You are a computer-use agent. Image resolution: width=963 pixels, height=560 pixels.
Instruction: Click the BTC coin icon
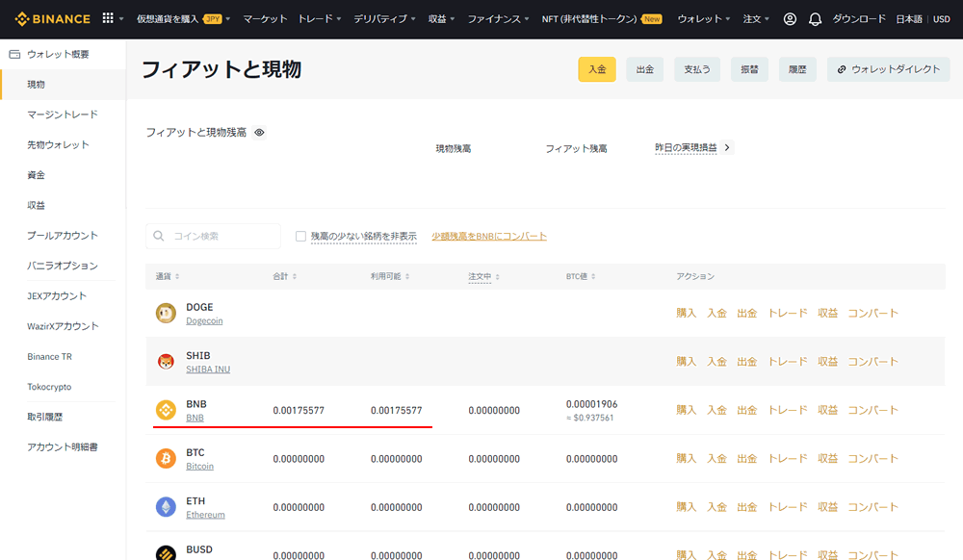click(166, 458)
